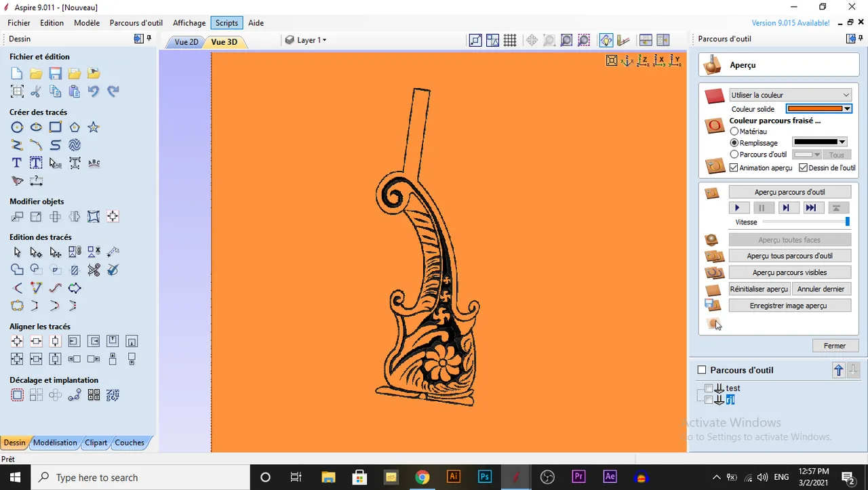The height and width of the screenshot is (490, 868).
Task: Switch to the Couches tab
Action: coord(129,443)
